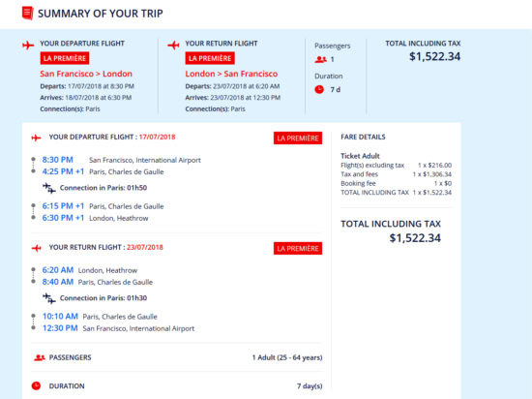532x399 pixels.
Task: Click the return flight plane icon in header
Action: click(173, 45)
